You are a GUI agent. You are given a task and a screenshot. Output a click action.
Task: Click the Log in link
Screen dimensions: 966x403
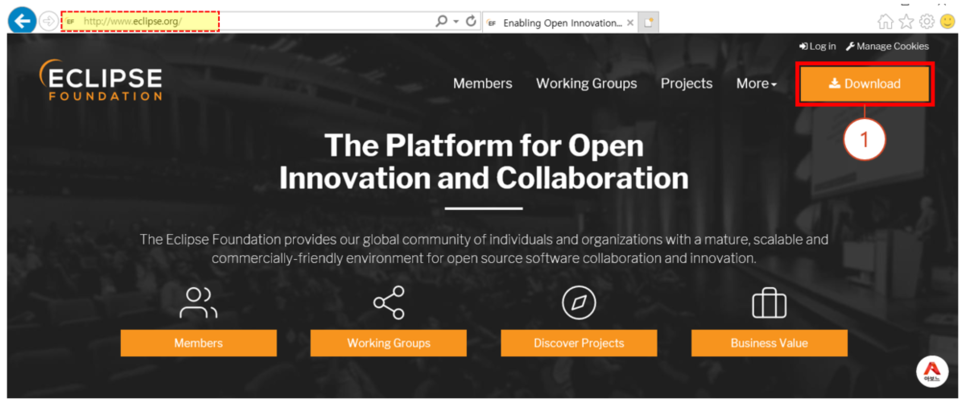pos(818,46)
